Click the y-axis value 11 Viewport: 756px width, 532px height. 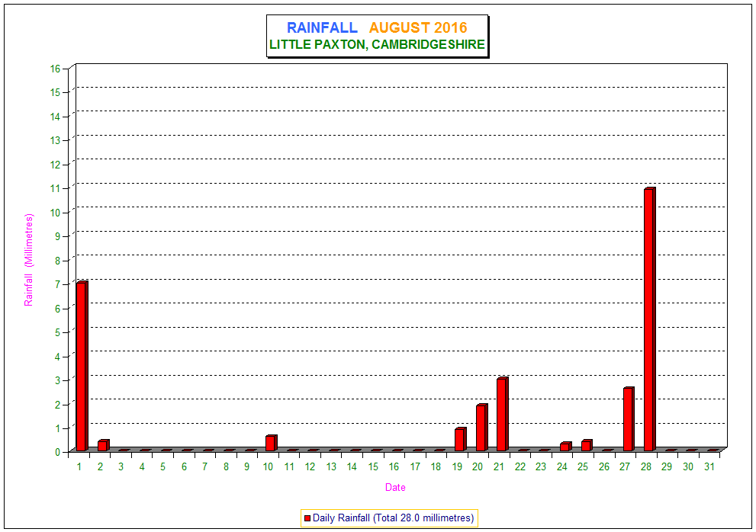point(55,188)
